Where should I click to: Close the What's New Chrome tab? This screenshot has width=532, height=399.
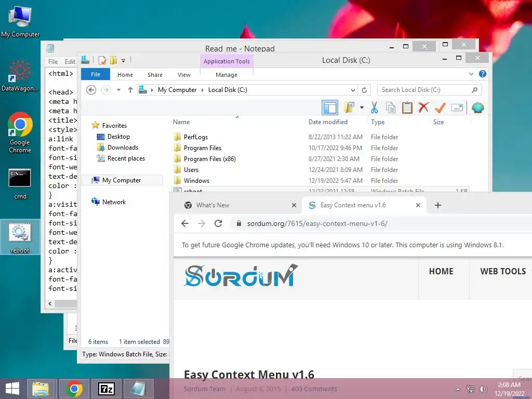(x=294, y=205)
